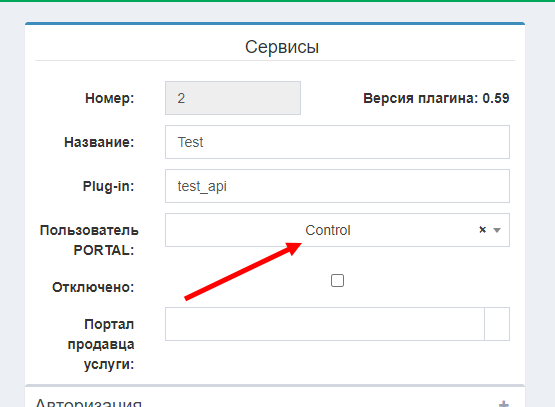The height and width of the screenshot is (407, 555).
Task: Focus the Plug-in field with test_api
Action: [337, 186]
